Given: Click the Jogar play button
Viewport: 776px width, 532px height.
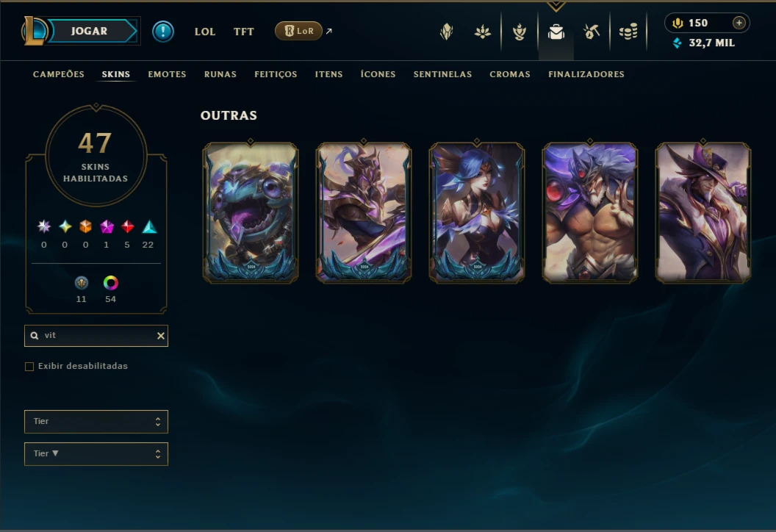Looking at the screenshot, I should click(89, 31).
